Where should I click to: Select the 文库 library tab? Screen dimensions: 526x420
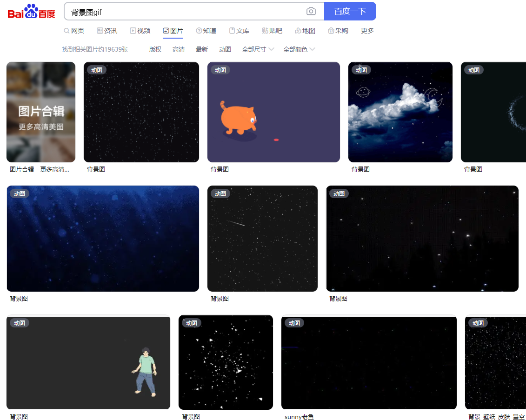tap(239, 31)
